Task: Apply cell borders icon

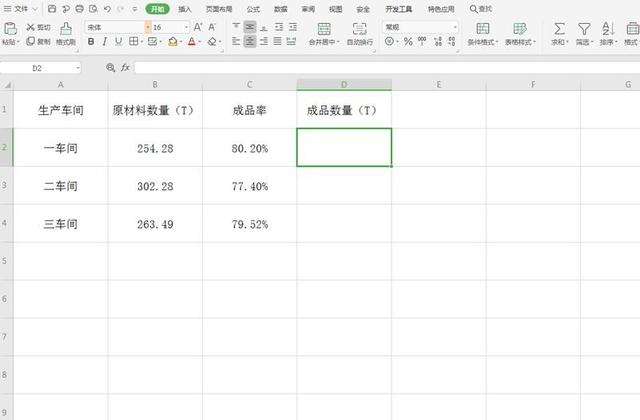Action: pyautogui.click(x=133, y=41)
